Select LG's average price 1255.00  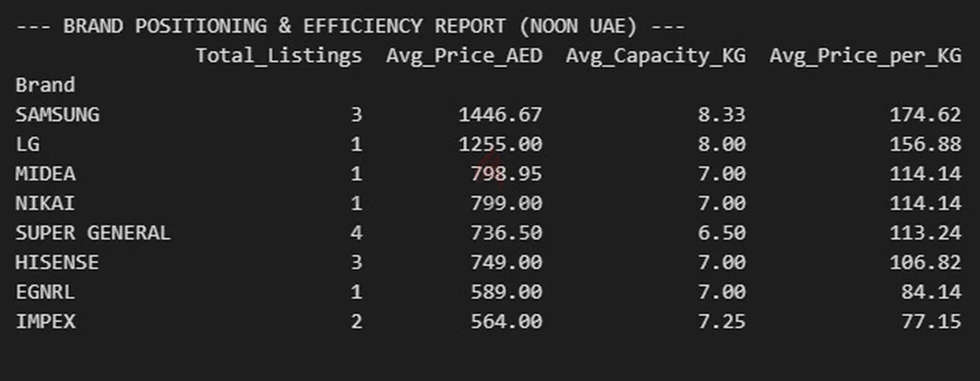[x=500, y=144]
